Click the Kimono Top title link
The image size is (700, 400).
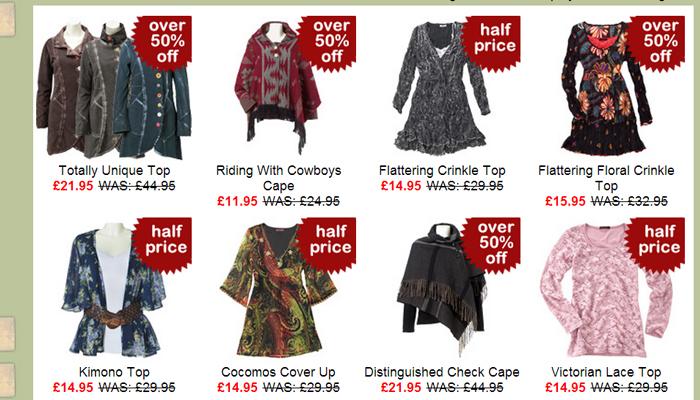coord(114,372)
